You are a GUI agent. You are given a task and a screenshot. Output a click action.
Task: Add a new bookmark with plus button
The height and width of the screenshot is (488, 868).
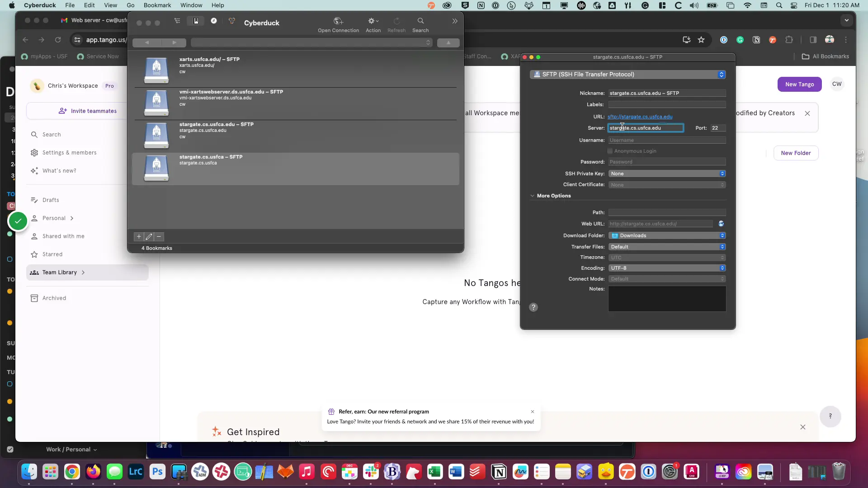[139, 237]
